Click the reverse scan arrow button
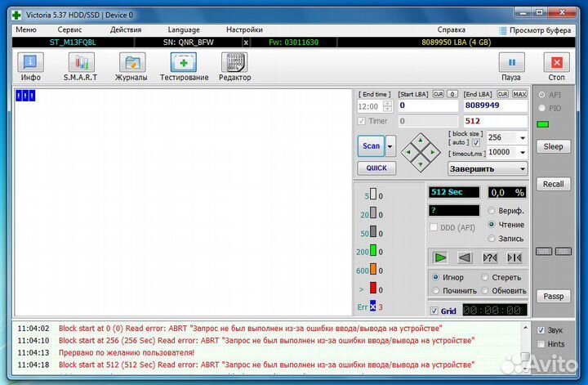This screenshot has height=385, width=588. tap(465, 257)
